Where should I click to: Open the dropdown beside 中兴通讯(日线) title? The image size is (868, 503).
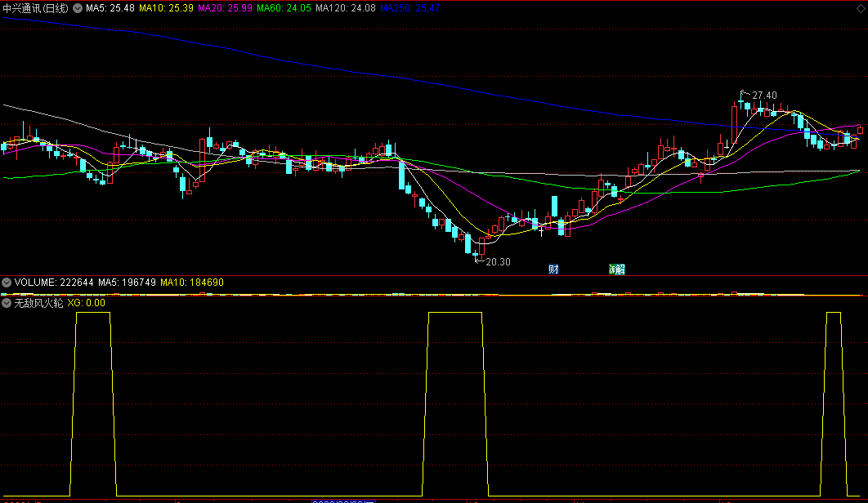pos(78,8)
